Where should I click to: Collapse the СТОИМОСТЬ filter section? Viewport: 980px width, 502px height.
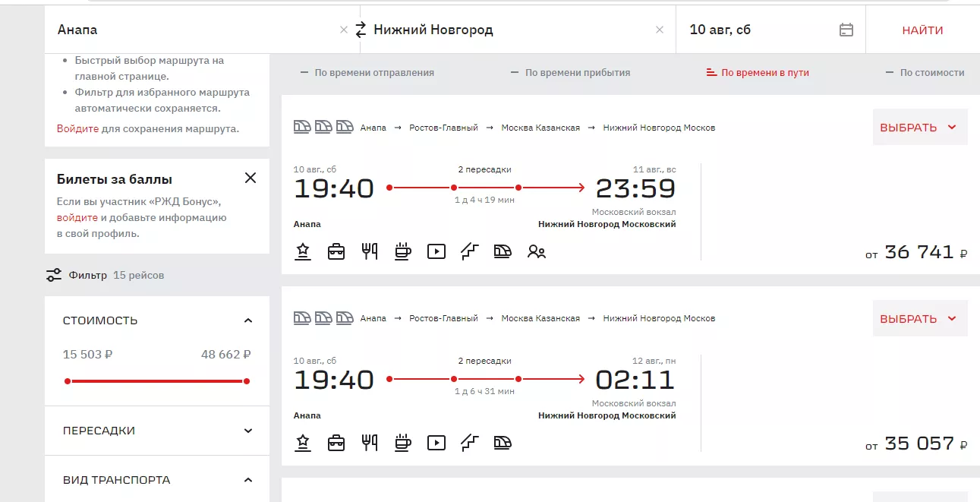pos(247,320)
